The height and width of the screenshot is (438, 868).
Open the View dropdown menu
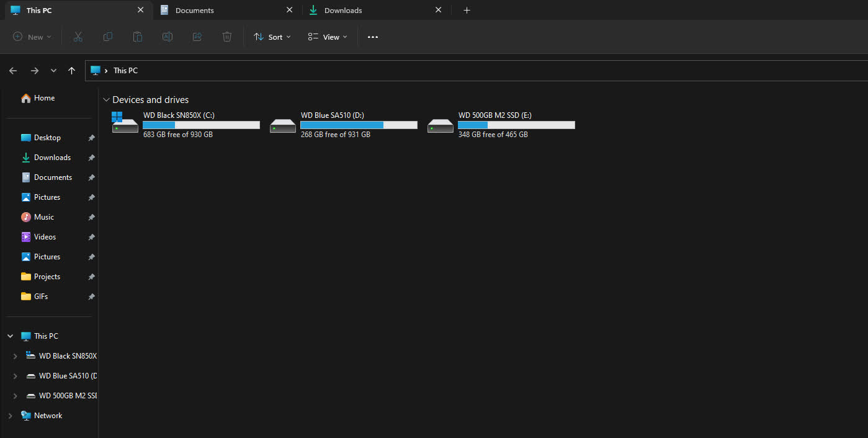tap(328, 37)
